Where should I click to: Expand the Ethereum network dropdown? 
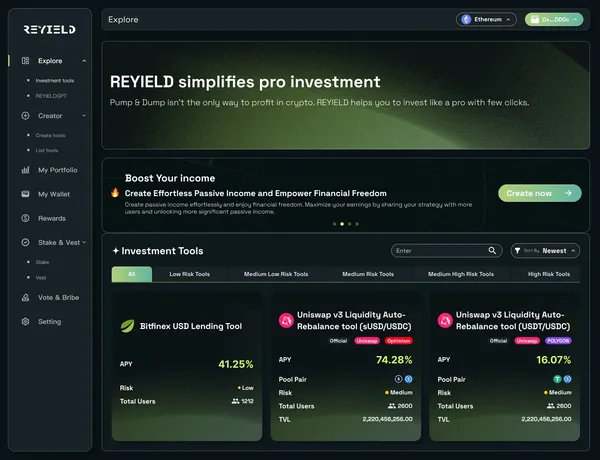pyautogui.click(x=486, y=19)
